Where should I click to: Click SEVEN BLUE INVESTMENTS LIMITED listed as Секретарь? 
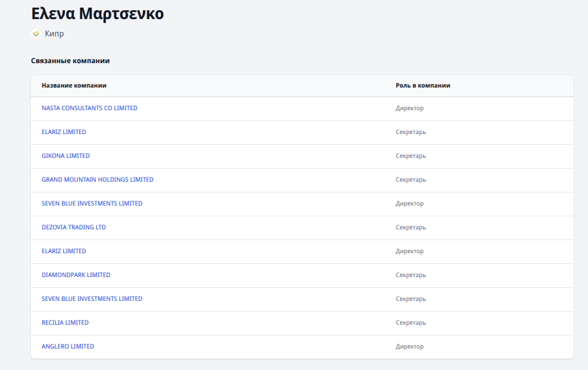point(92,299)
